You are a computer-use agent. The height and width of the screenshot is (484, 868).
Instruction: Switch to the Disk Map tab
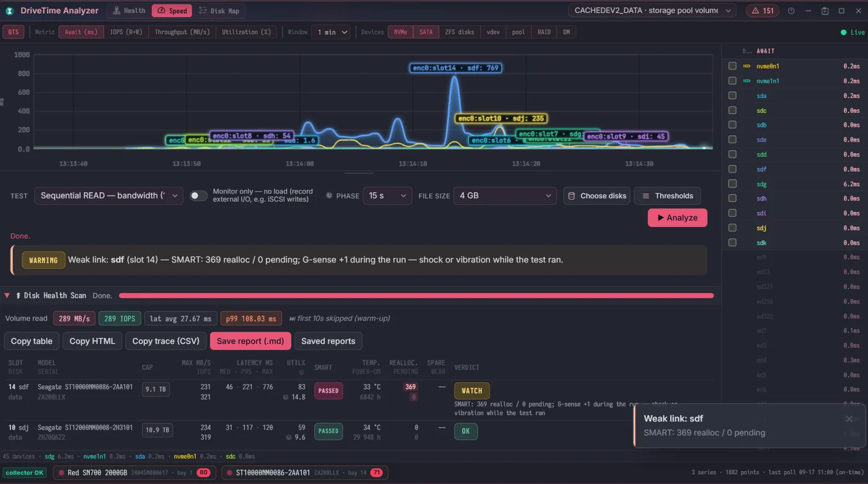click(x=219, y=11)
